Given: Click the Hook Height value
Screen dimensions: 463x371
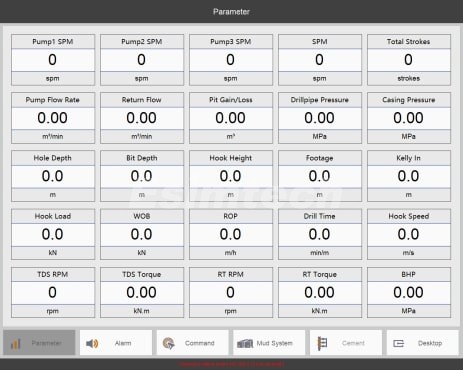Looking at the screenshot, I should (x=231, y=176).
